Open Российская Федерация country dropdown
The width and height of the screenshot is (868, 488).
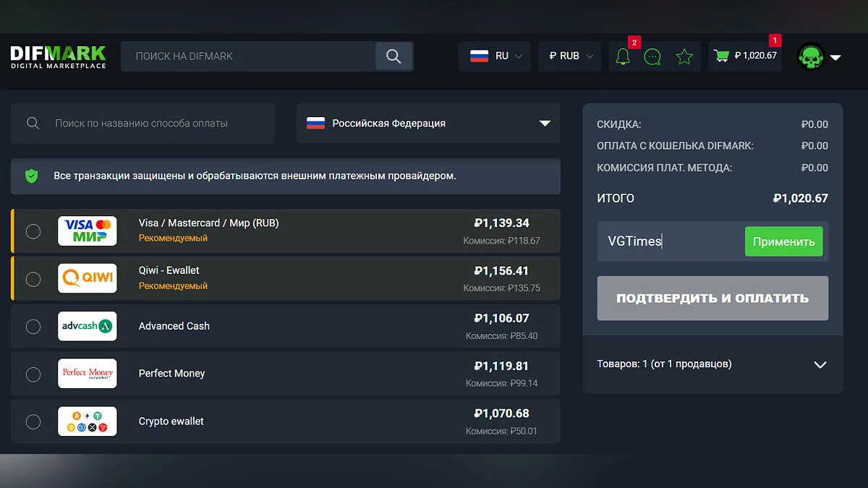pyautogui.click(x=428, y=124)
